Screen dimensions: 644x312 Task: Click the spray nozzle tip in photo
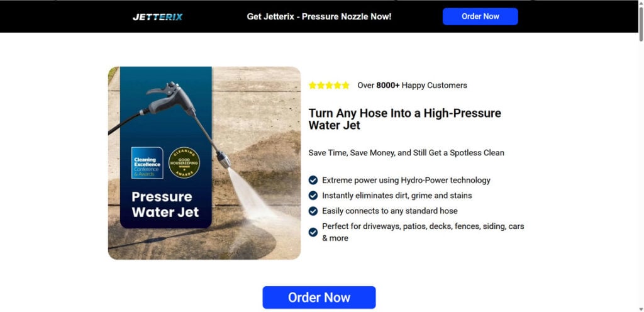224,160
